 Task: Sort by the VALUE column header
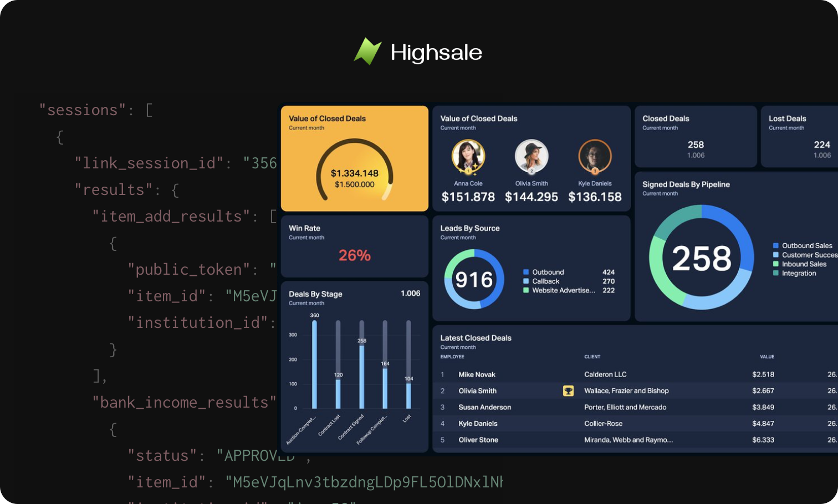point(767,357)
